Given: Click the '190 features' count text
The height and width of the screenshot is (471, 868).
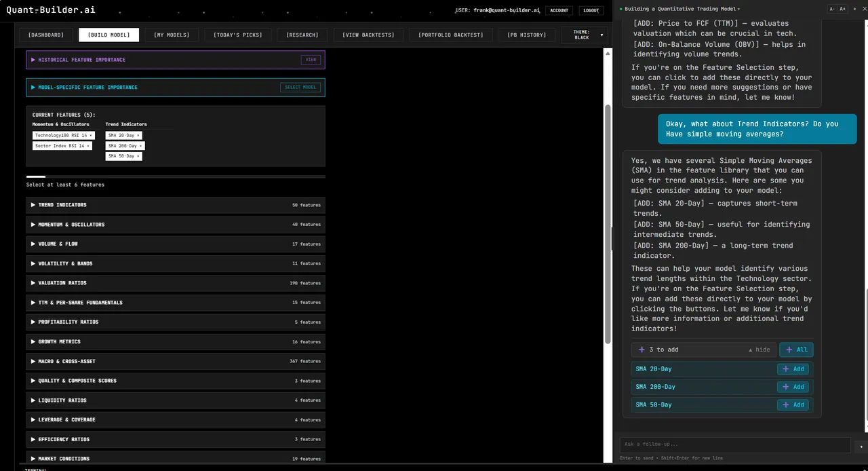Looking at the screenshot, I should [x=305, y=283].
